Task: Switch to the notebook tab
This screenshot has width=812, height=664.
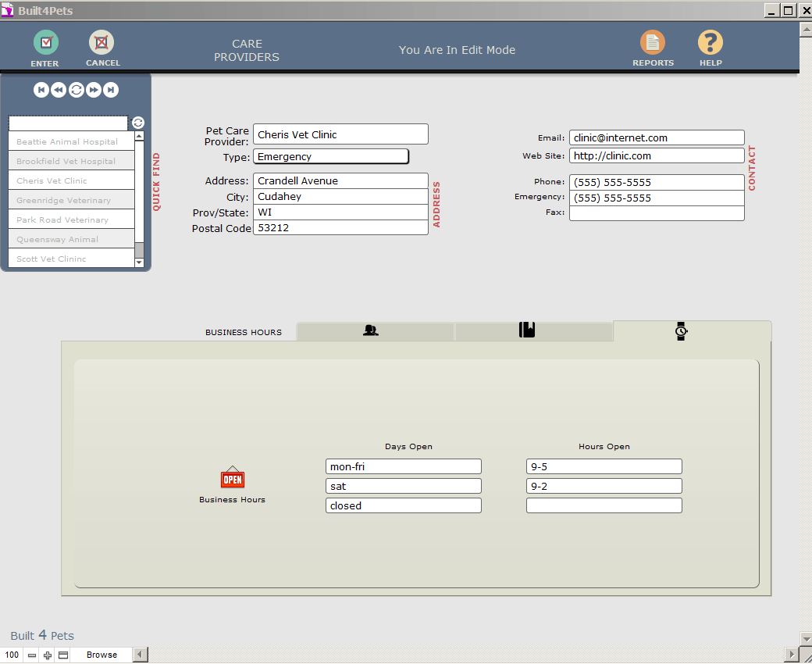Action: pos(527,330)
